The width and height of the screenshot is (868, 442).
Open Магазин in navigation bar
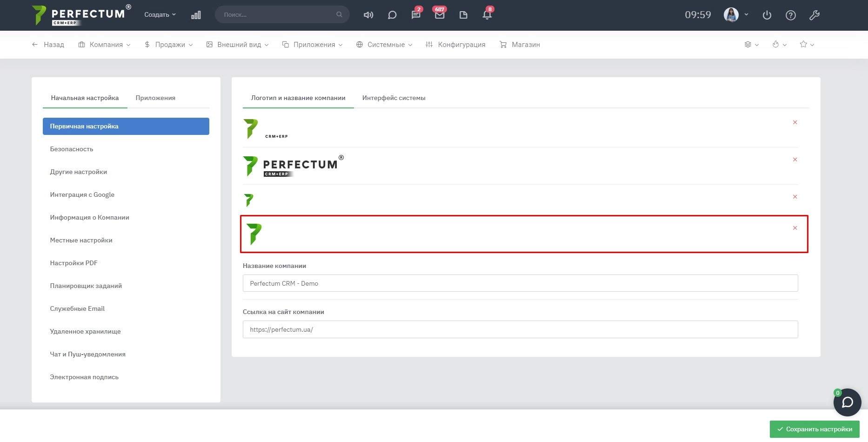pos(520,45)
